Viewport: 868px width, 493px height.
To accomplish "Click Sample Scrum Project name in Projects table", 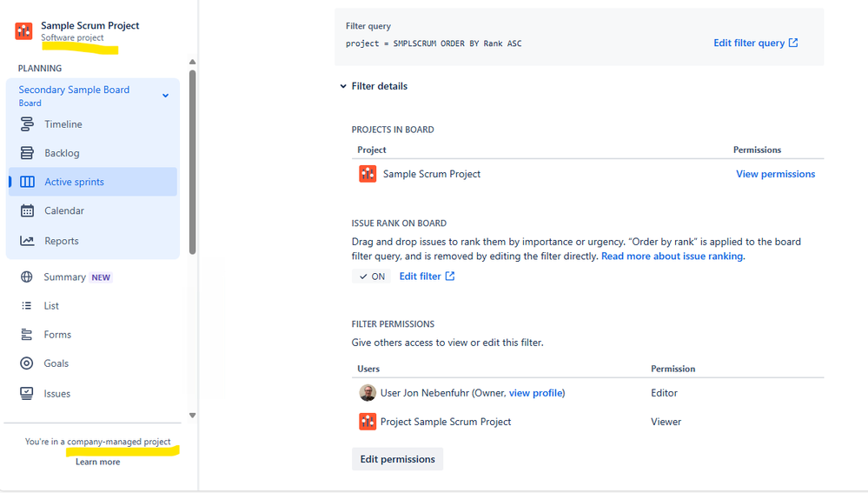I will coord(432,174).
